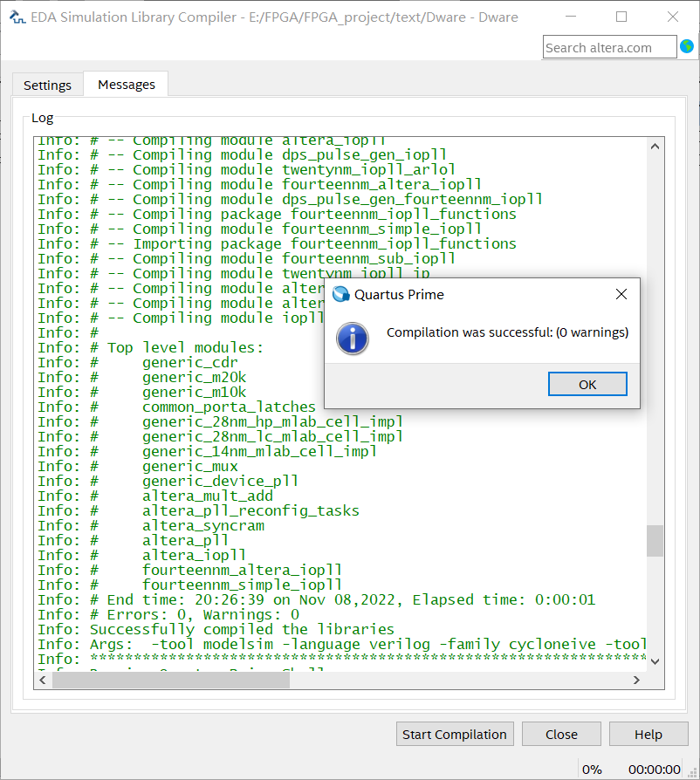The width and height of the screenshot is (700, 780).
Task: Click the 'altera_syncram' log entry
Action: pyautogui.click(x=203, y=526)
